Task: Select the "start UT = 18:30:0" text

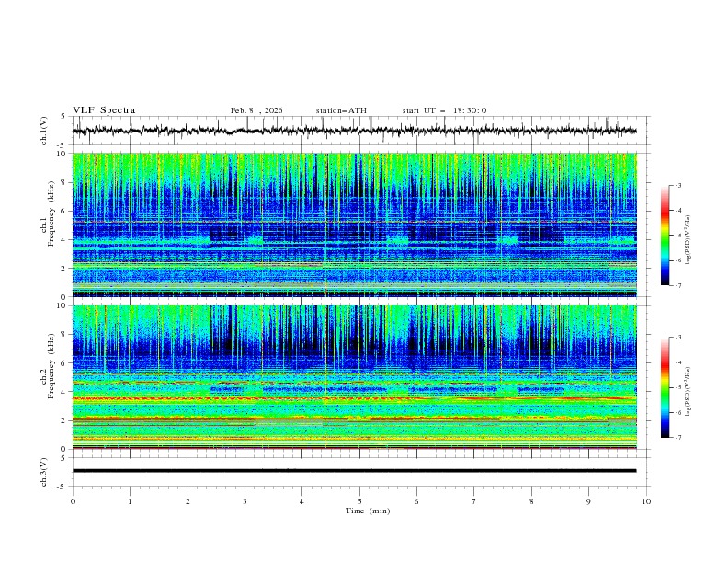Action: [x=444, y=110]
